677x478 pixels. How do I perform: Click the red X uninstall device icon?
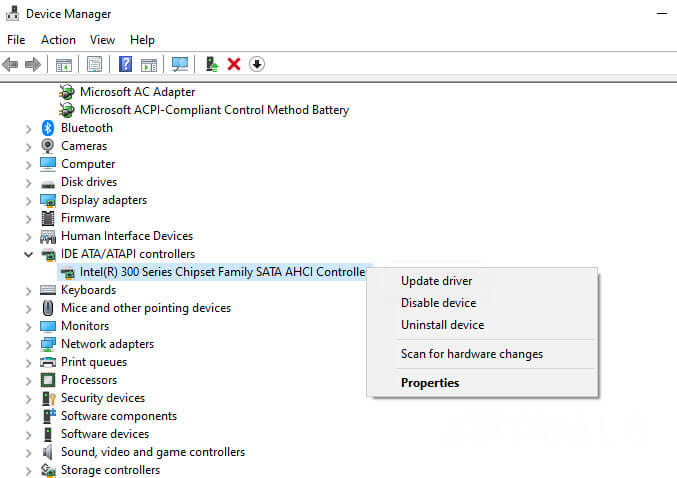pyautogui.click(x=234, y=64)
